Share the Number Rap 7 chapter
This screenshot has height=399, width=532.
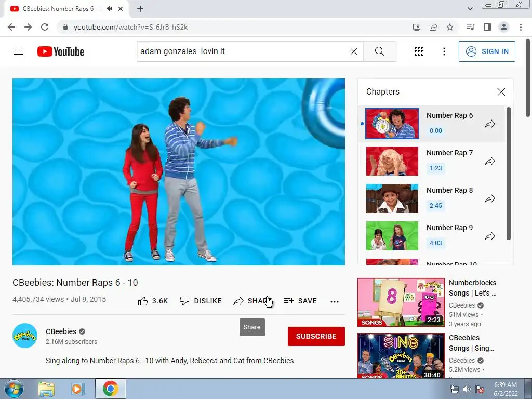(x=489, y=161)
